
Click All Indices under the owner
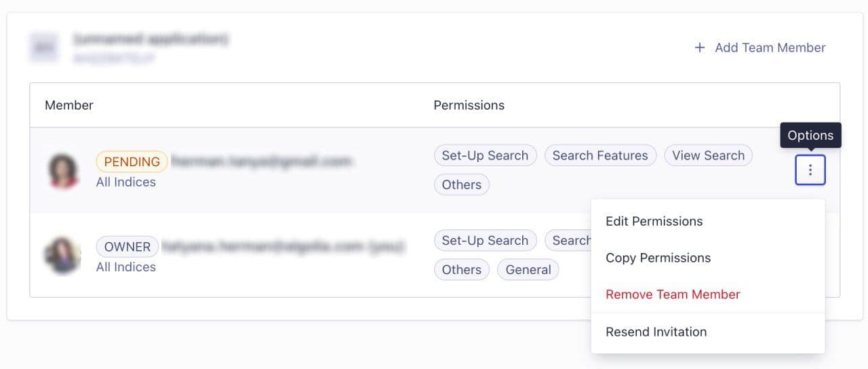126,267
